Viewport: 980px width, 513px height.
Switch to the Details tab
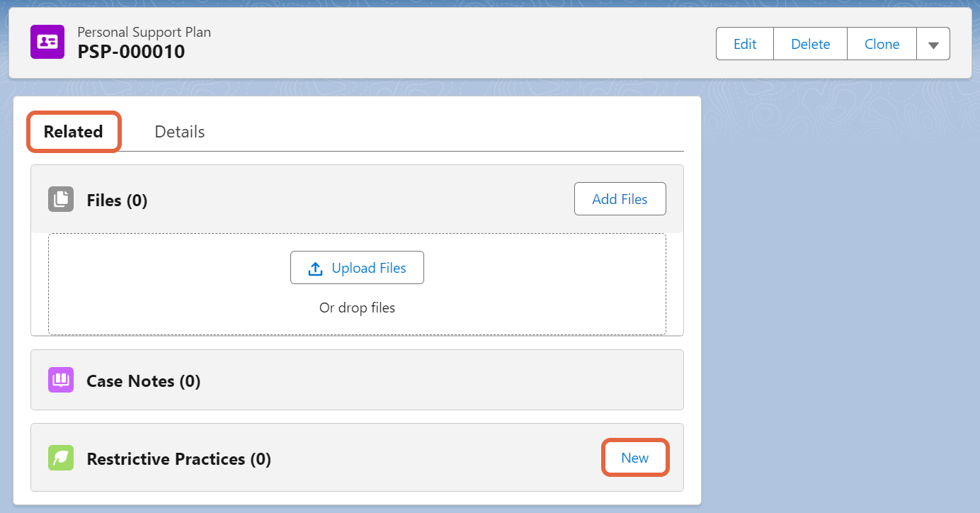click(x=179, y=131)
